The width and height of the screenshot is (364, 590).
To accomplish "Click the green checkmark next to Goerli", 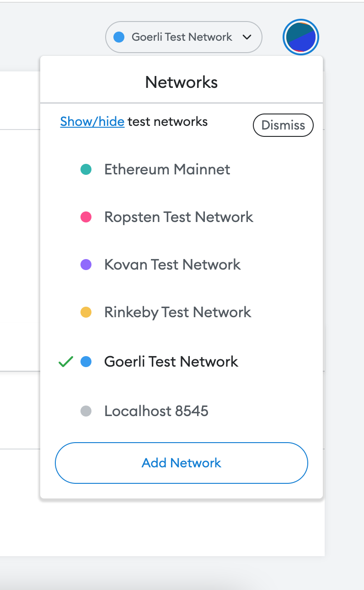I will 66,362.
